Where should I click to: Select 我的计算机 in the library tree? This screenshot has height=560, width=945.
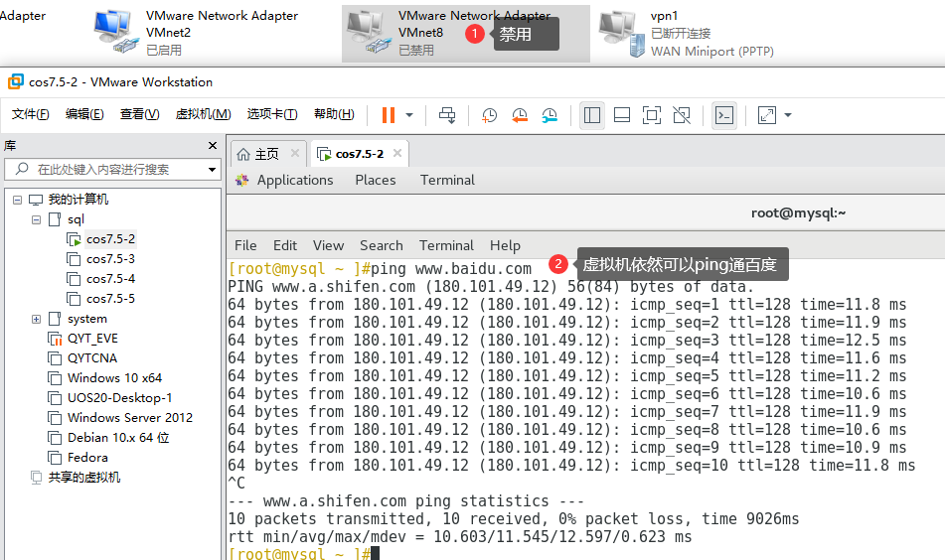coord(79,200)
